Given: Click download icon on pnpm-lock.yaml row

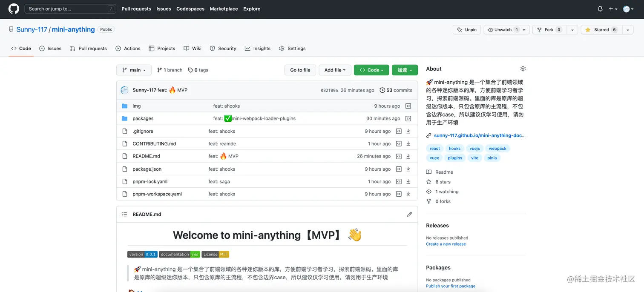Looking at the screenshot, I should tap(408, 181).
